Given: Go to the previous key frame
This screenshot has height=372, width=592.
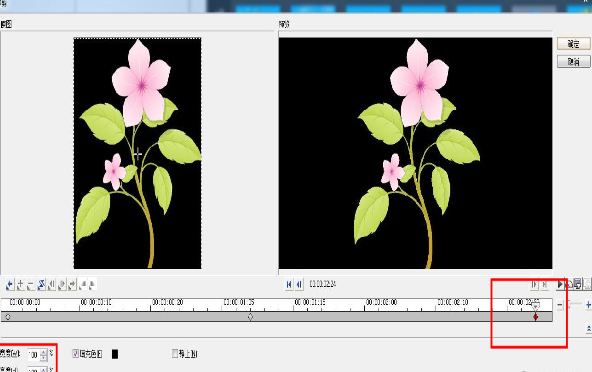Looking at the screenshot, I should point(9,284).
